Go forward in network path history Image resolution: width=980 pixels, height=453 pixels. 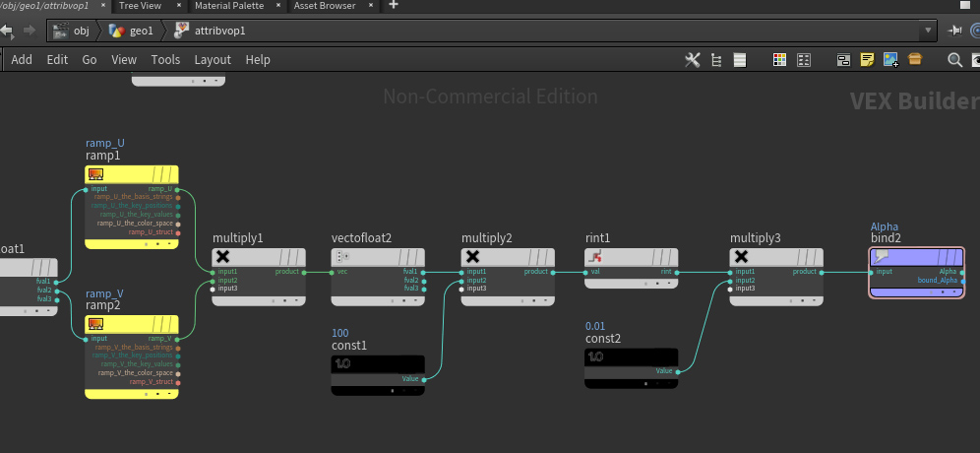coord(30,30)
